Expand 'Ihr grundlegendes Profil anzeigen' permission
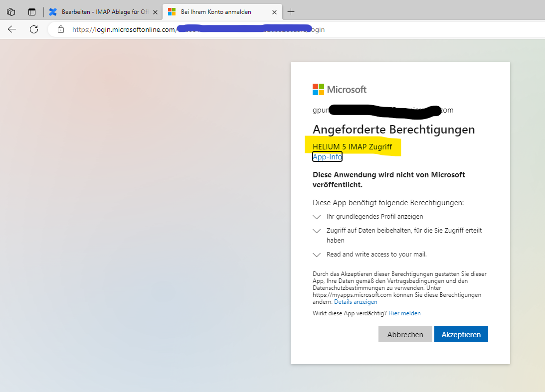The width and height of the screenshot is (545, 392). (317, 217)
